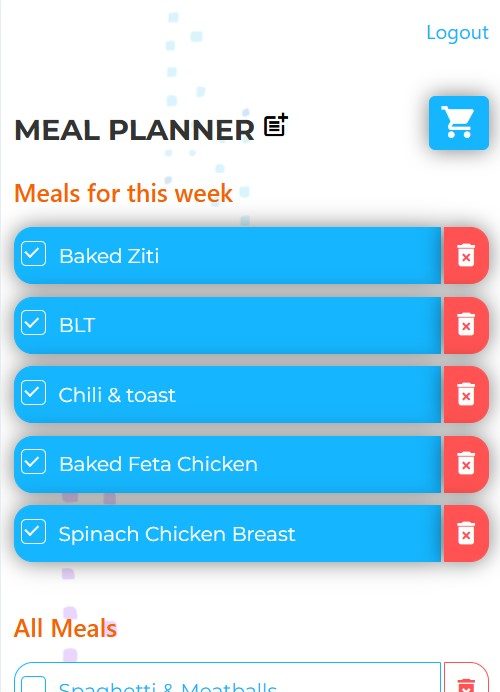Screen dimensions: 500x692
Task: Select the Baked Ziti meal row
Action: click(227, 256)
